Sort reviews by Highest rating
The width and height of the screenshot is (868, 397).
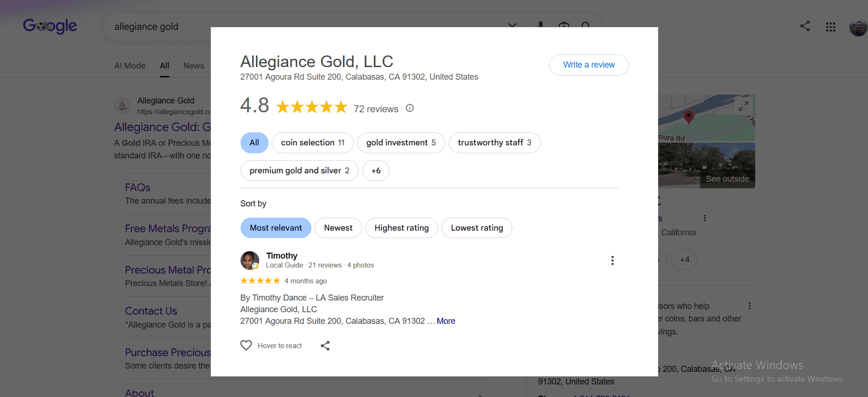[401, 228]
